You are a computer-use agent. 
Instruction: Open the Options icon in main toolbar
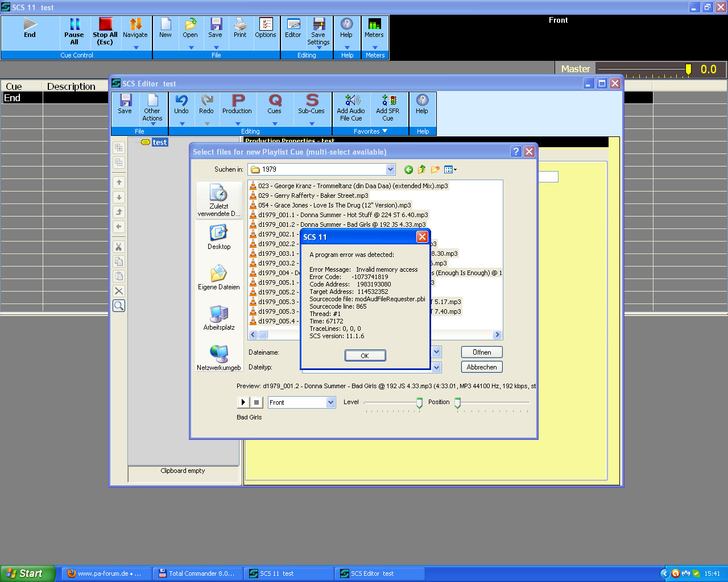point(266,24)
